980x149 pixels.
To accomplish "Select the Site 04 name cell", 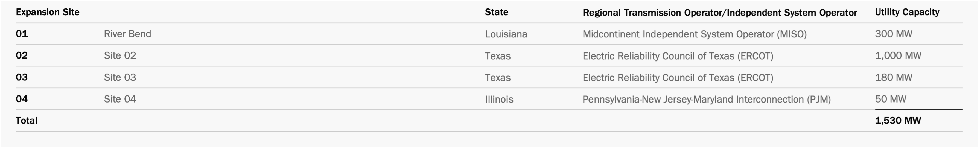I will click(x=120, y=99).
